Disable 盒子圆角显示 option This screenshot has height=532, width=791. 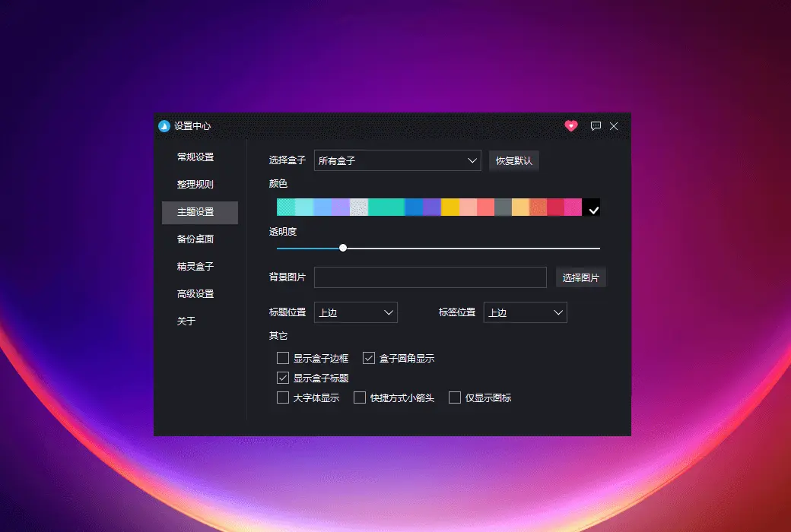[369, 358]
